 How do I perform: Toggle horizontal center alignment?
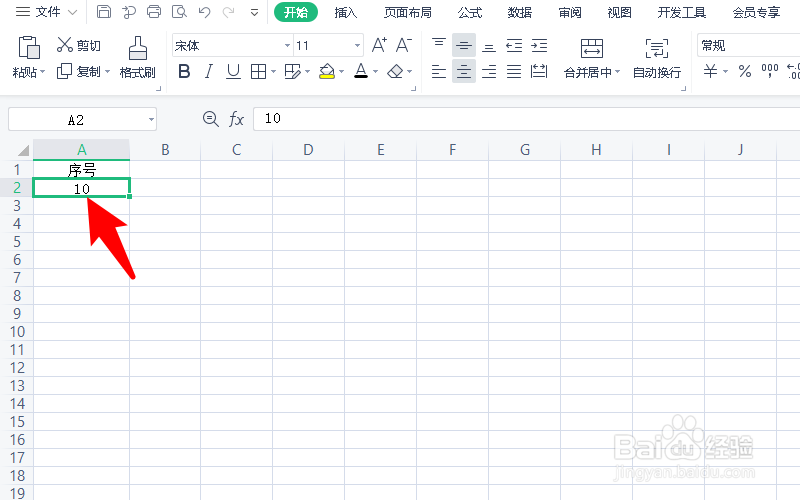pyautogui.click(x=464, y=71)
